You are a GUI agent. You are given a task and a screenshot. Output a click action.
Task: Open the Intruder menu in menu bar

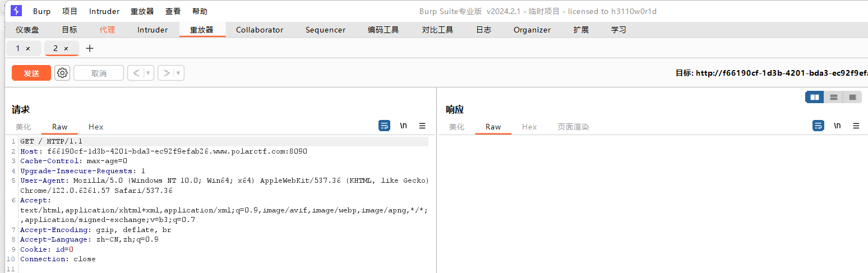point(104,11)
